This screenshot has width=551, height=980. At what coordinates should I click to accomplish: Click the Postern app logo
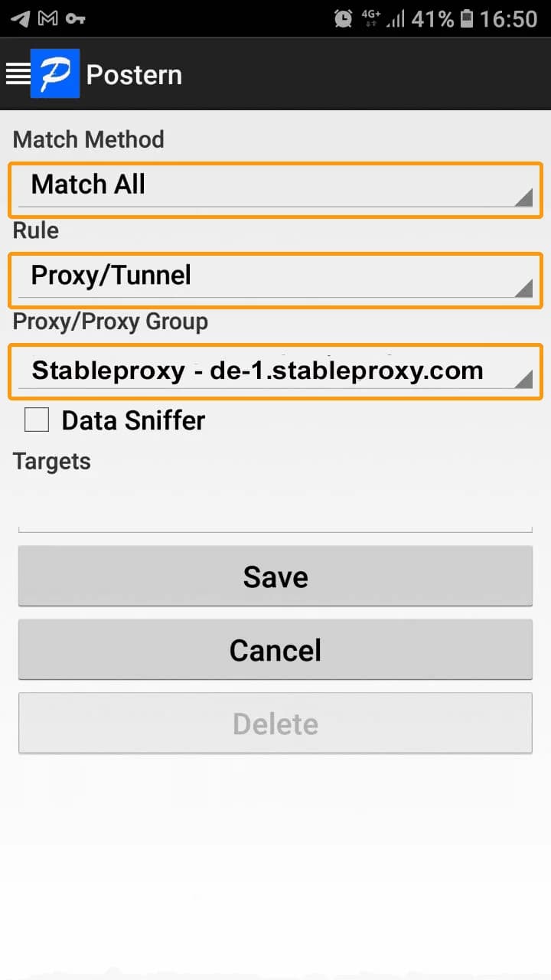point(54,73)
